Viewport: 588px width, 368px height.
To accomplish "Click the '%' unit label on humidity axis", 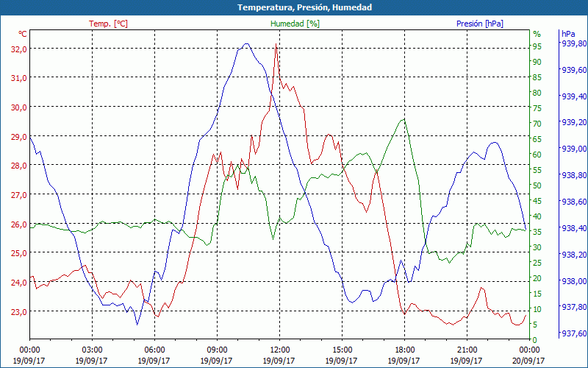I will (x=537, y=34).
